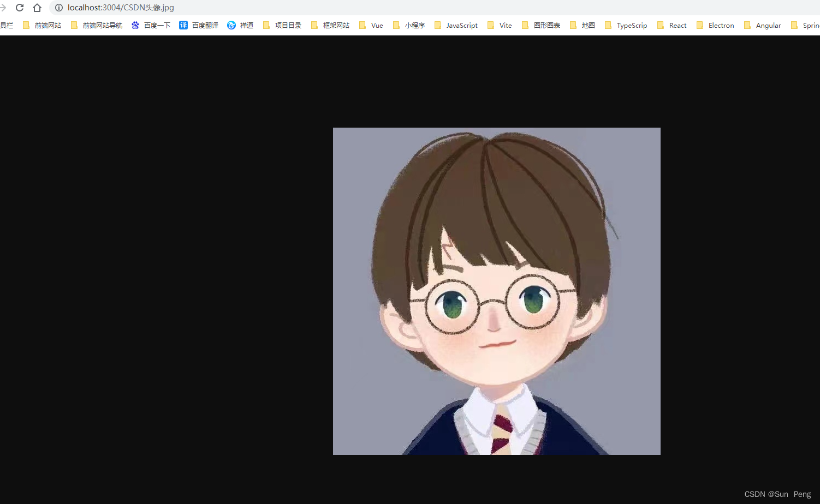This screenshot has width=820, height=504.
Task: Open the 框架网站 bookmark folder
Action: point(330,25)
